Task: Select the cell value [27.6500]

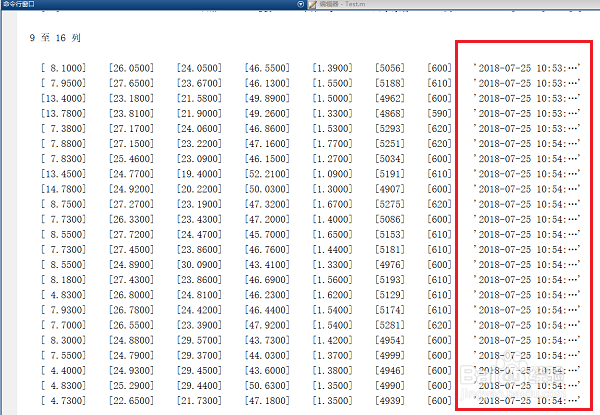Action: pos(131,83)
